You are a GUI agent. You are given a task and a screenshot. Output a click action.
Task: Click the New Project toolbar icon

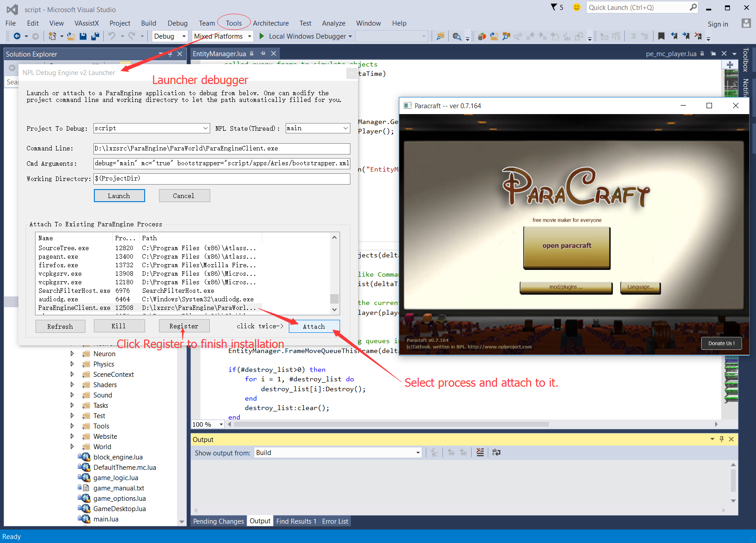pyautogui.click(x=53, y=36)
